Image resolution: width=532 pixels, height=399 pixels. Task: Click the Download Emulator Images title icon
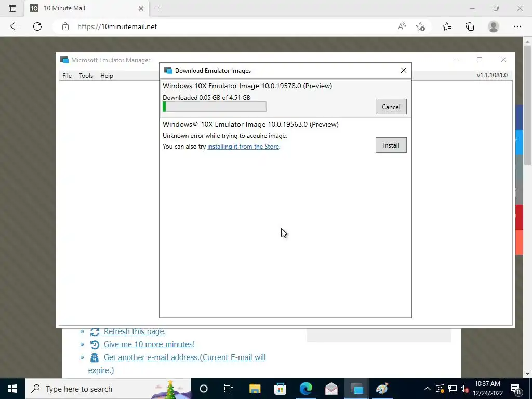point(168,70)
